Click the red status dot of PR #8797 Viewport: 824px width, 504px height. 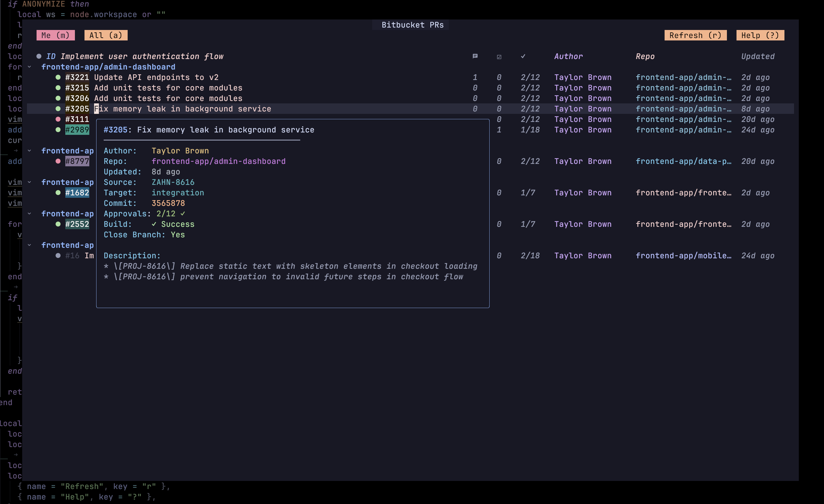point(58,161)
